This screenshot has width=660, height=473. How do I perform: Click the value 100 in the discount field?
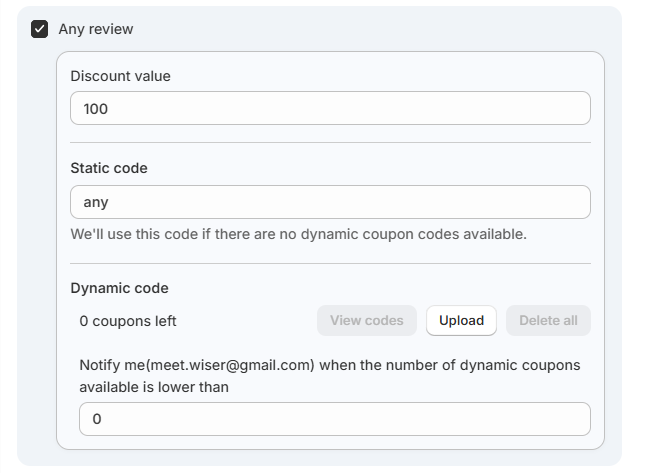click(x=96, y=108)
